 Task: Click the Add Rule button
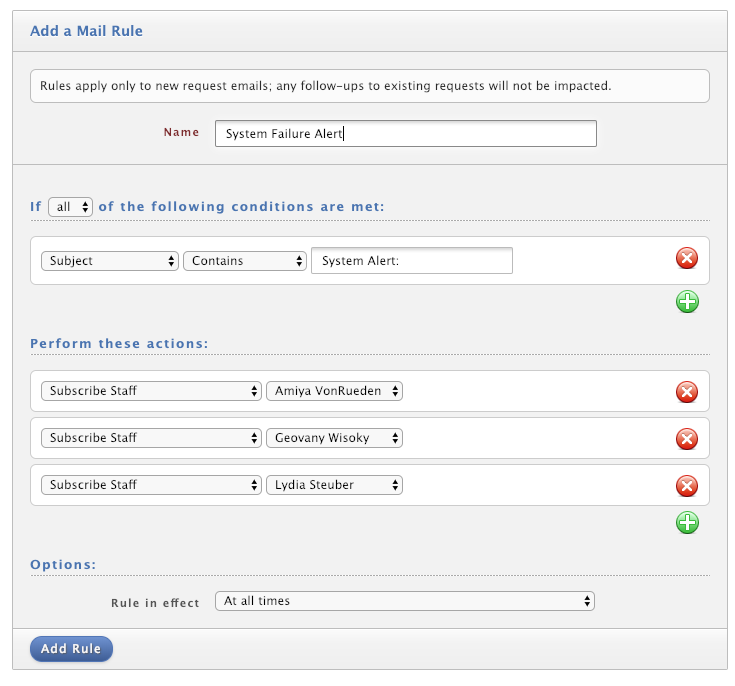tap(71, 649)
